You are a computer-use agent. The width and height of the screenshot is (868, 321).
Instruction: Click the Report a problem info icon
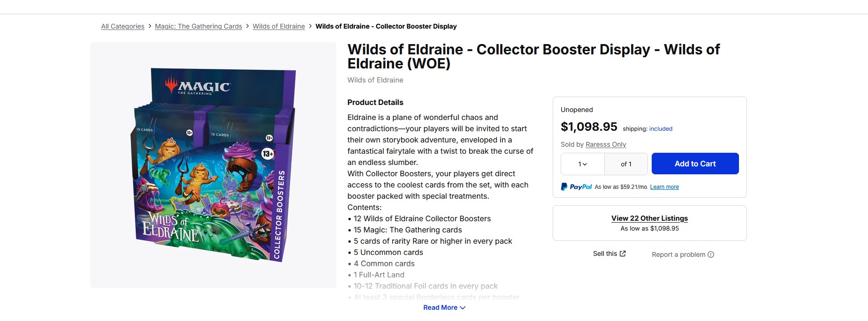pyautogui.click(x=711, y=254)
